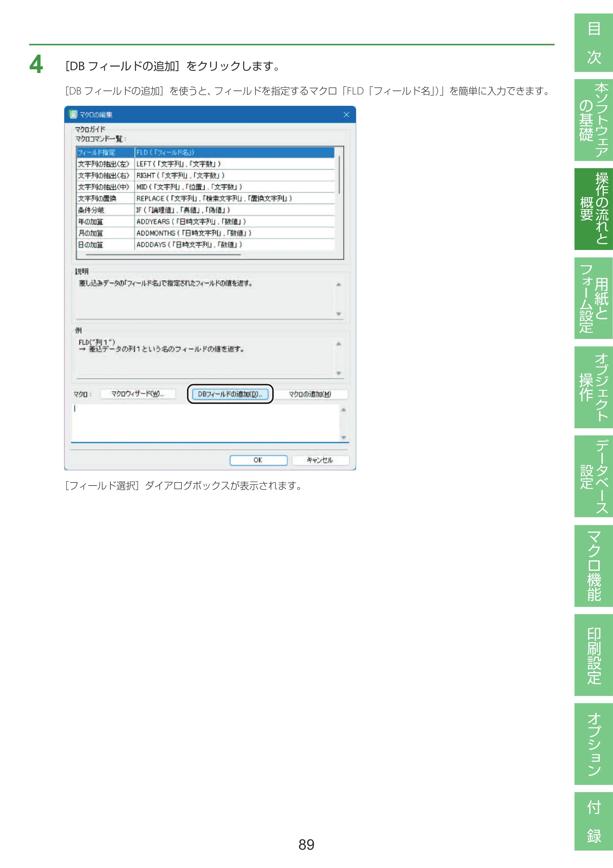Screen dimensions: 613x868
Task: Close the マクロの編集 dialog
Action: (346, 114)
